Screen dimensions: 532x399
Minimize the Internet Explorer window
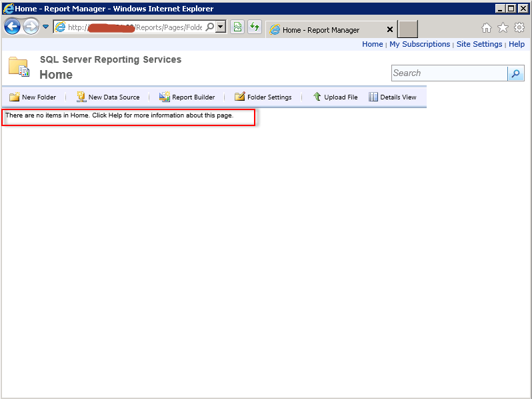click(500, 9)
